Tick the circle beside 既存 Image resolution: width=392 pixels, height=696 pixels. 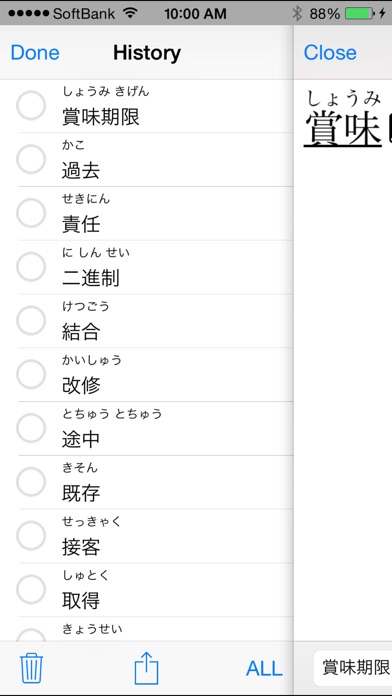point(31,482)
